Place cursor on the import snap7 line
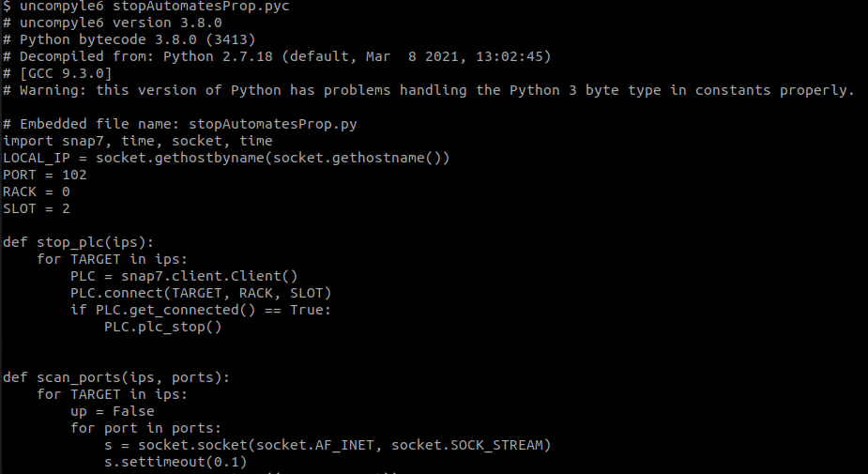The image size is (868, 474). click(138, 141)
